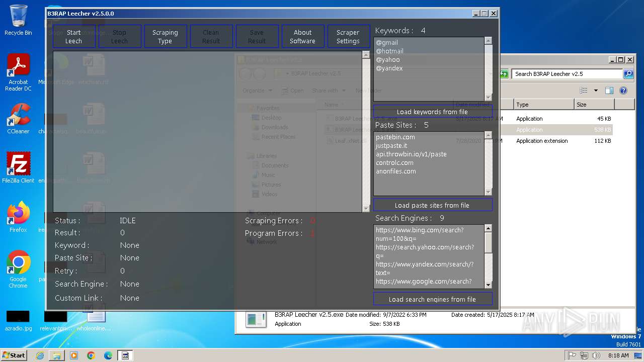644x362 pixels.
Task: Open CCleaner desktop icon
Action: (x=18, y=119)
